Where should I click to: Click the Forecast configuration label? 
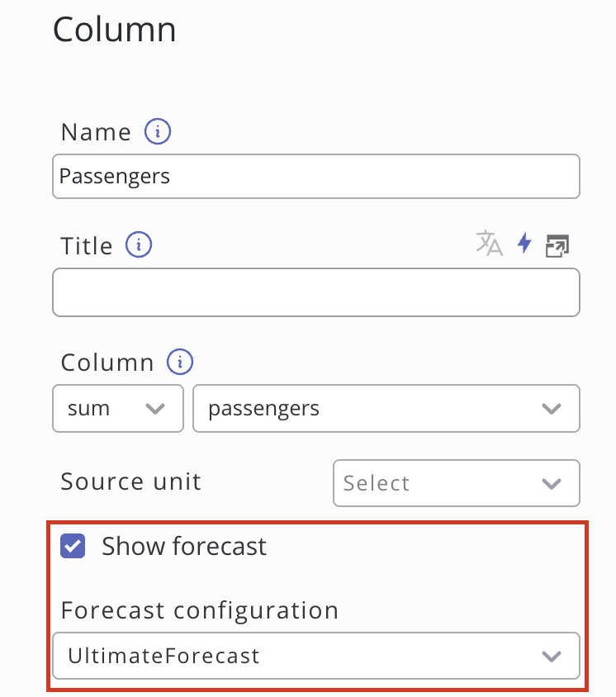click(200, 610)
